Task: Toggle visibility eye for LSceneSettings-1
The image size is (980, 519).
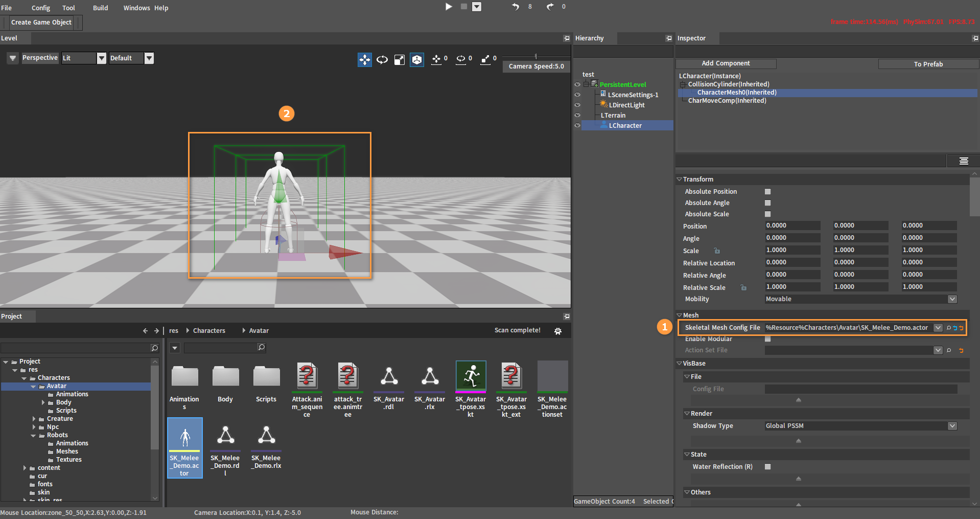Action: tap(577, 95)
